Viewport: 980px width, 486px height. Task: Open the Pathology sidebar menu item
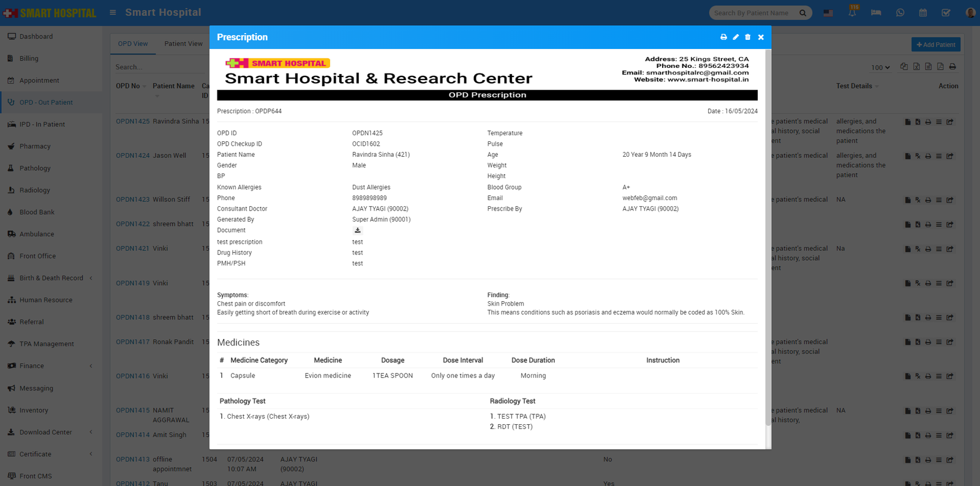tap(35, 168)
